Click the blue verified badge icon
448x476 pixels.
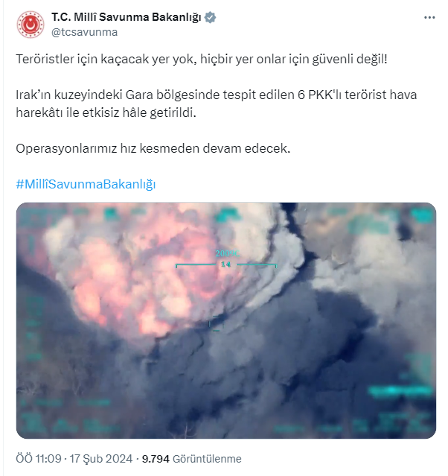coord(210,17)
